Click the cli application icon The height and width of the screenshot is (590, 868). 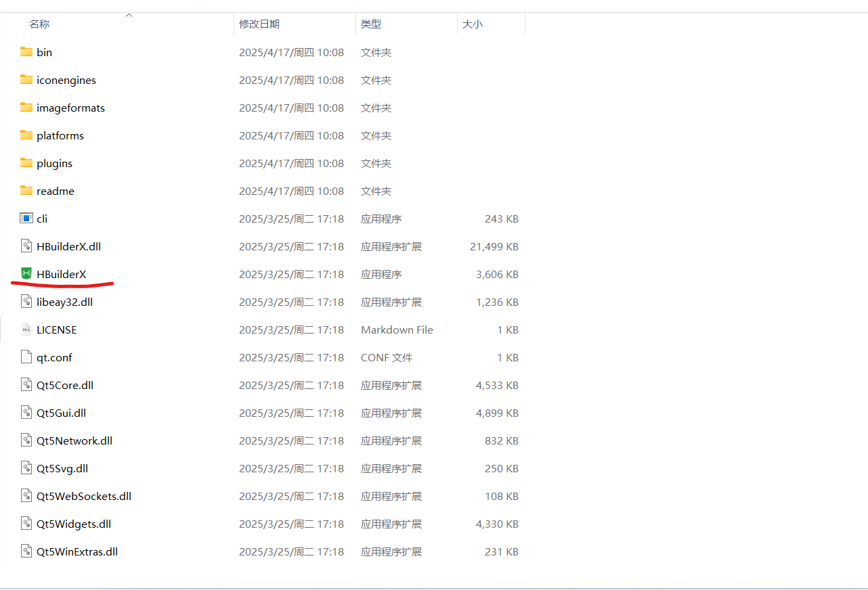(26, 219)
